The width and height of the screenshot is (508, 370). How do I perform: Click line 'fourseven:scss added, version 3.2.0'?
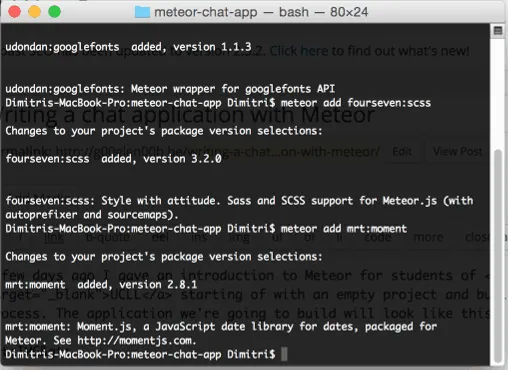[x=113, y=159]
